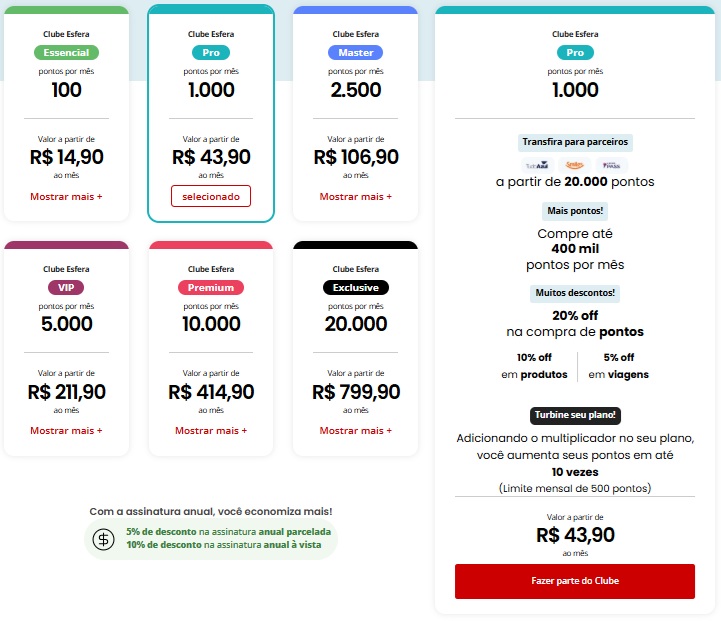
Task: Expand 'Mostrar mais +' on VIP plan
Action: point(66,430)
